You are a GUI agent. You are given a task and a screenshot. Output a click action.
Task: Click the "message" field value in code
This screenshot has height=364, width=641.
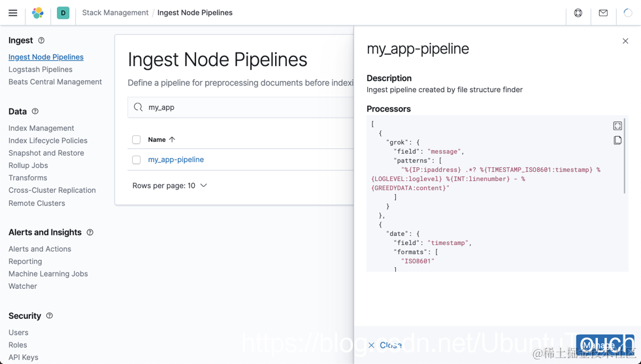pyautogui.click(x=444, y=152)
